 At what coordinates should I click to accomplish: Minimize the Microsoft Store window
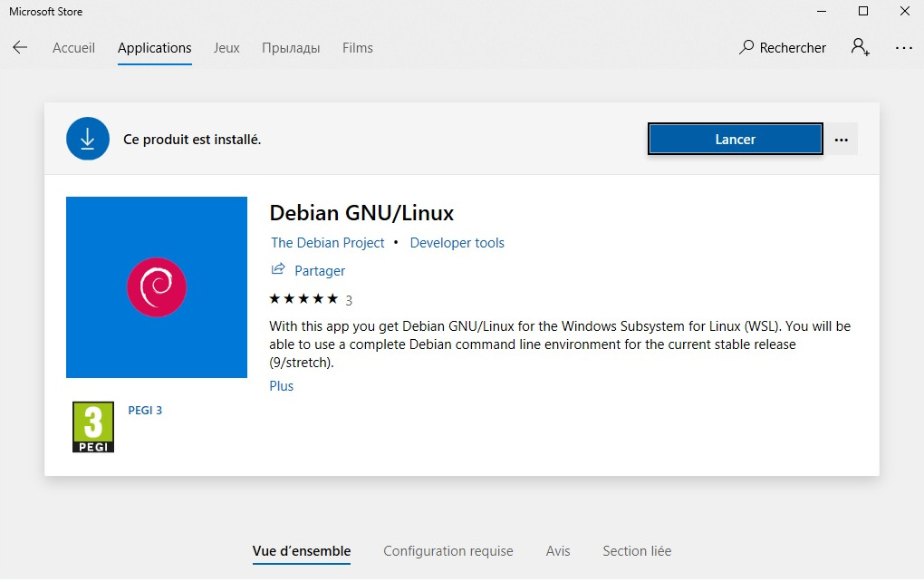click(822, 11)
